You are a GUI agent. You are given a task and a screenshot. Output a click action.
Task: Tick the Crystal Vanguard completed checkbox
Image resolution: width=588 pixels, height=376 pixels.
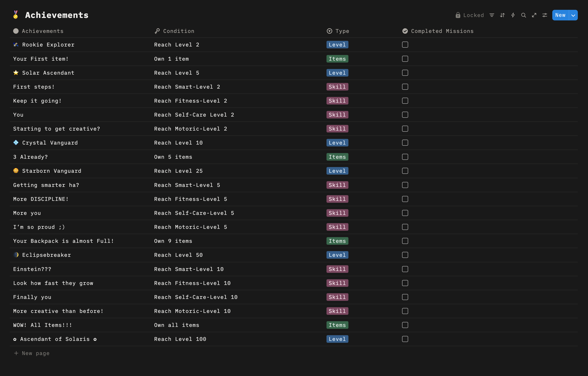click(405, 143)
